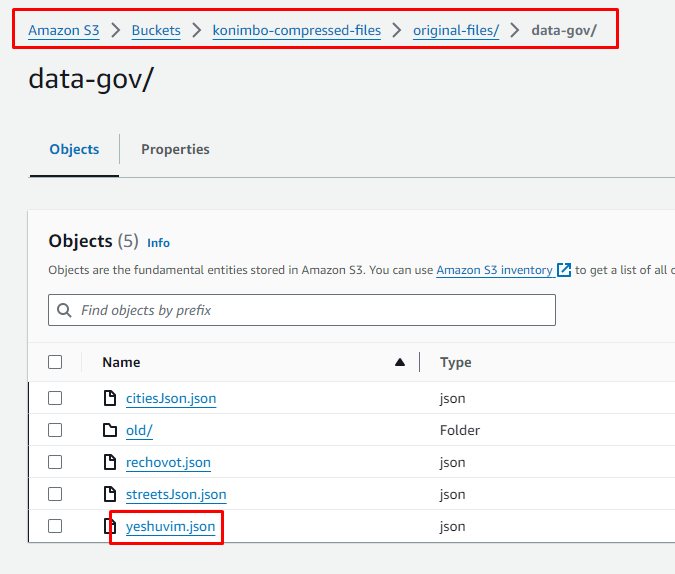Viewport: 675px width, 574px height.
Task: Click the file icon beside rechovot.json
Action: pos(110,462)
